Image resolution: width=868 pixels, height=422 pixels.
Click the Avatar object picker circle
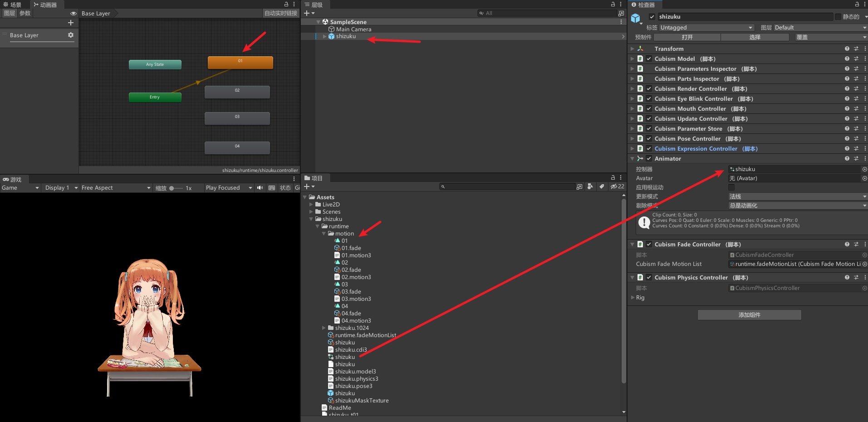[864, 178]
